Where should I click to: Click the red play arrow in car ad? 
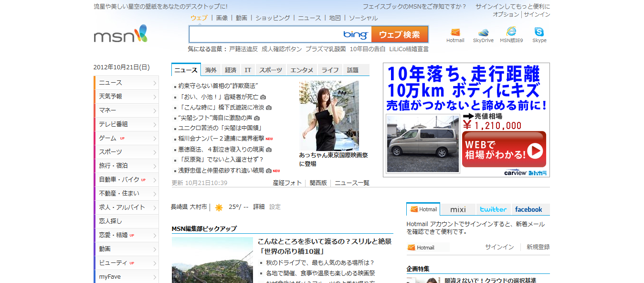(535, 151)
